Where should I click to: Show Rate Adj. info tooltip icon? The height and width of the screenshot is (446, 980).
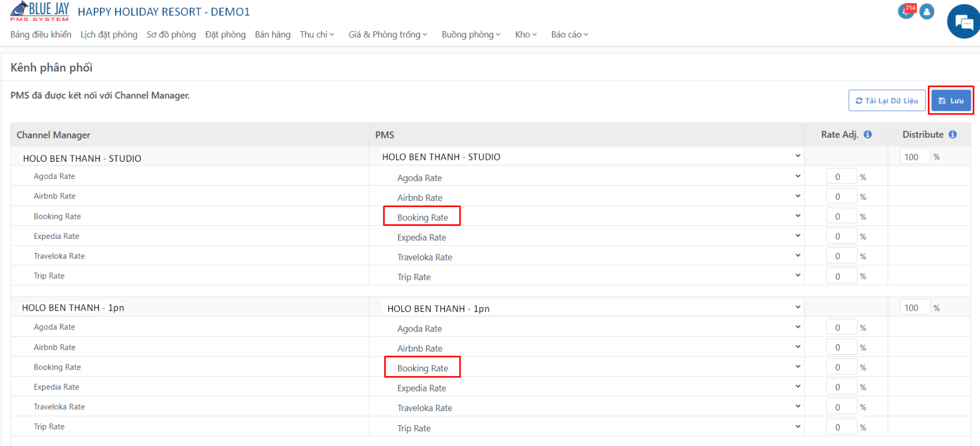point(868,135)
